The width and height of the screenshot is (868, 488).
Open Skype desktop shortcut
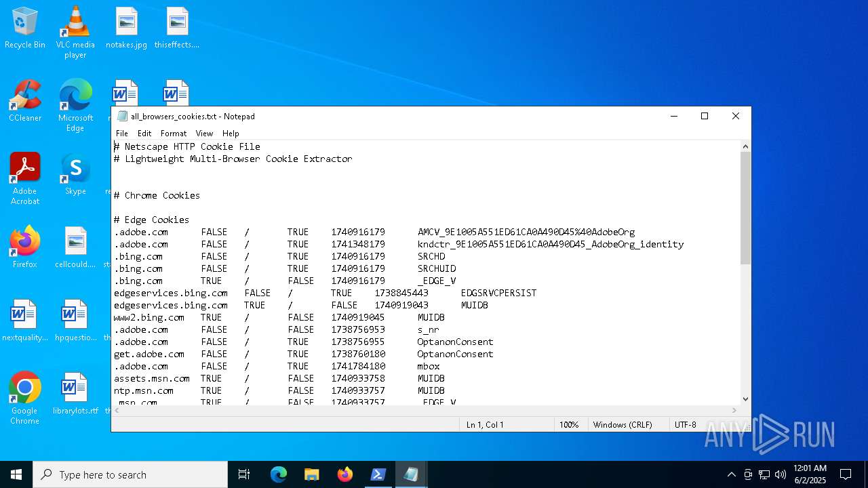pyautogui.click(x=75, y=174)
